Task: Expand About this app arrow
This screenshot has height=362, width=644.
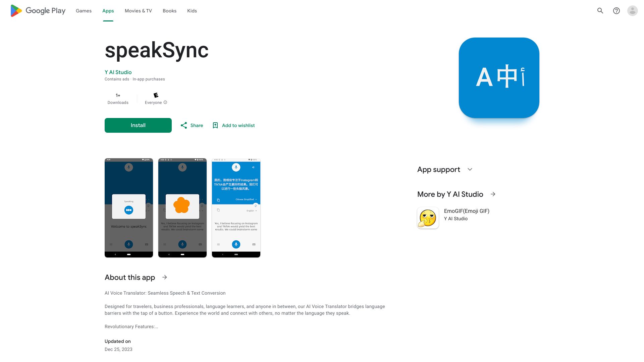Action: [x=165, y=277]
